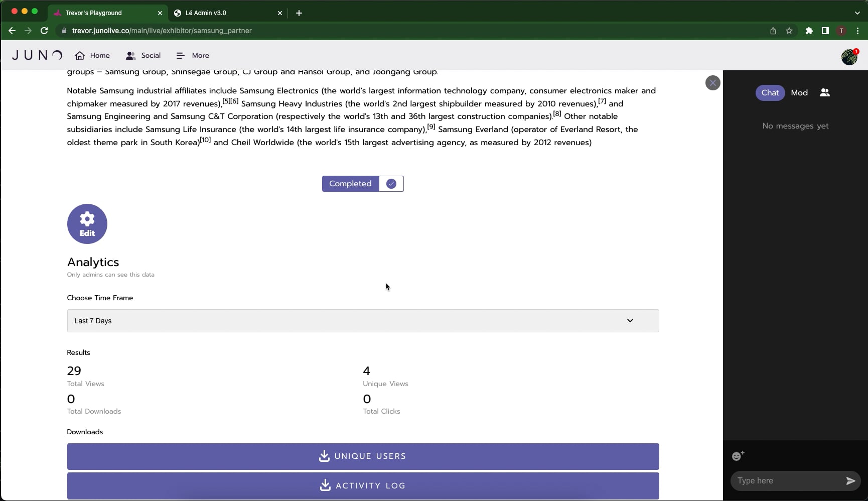Click the 4 Unique Views value
Screen dimensions: 868x501
[367, 371]
